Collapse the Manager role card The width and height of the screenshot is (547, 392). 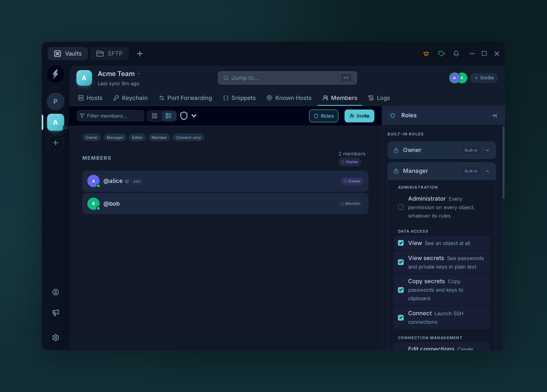[x=488, y=171]
